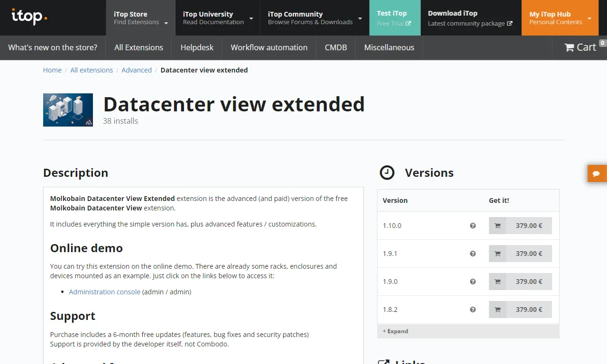The image size is (607, 364).
Task: Click version number 1.8.2
Action: tap(390, 309)
